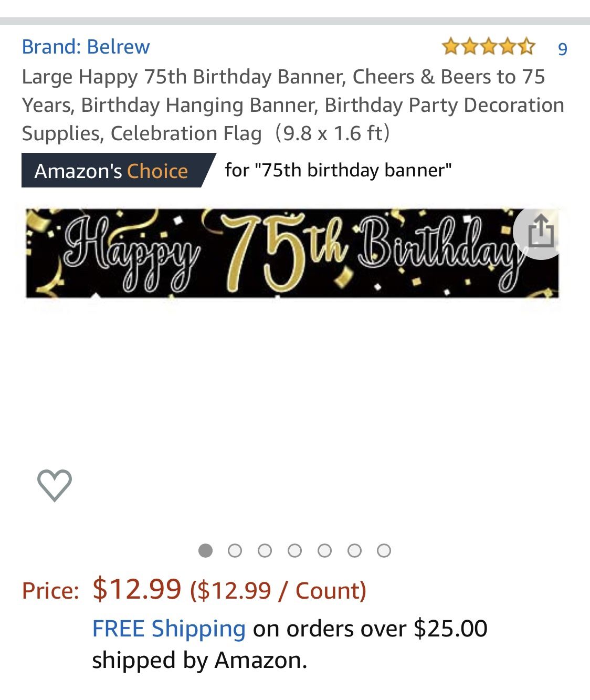Tap the $12.99 price
This screenshot has width=590, height=700.
tap(137, 589)
